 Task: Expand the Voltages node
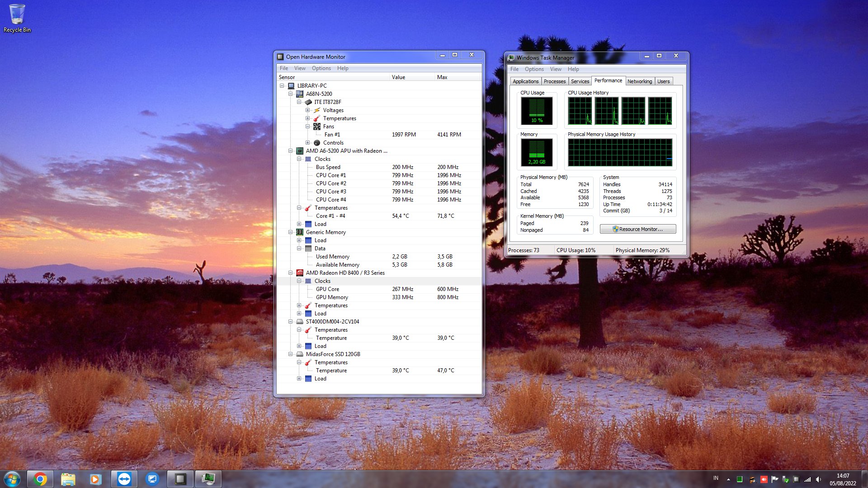click(x=307, y=110)
